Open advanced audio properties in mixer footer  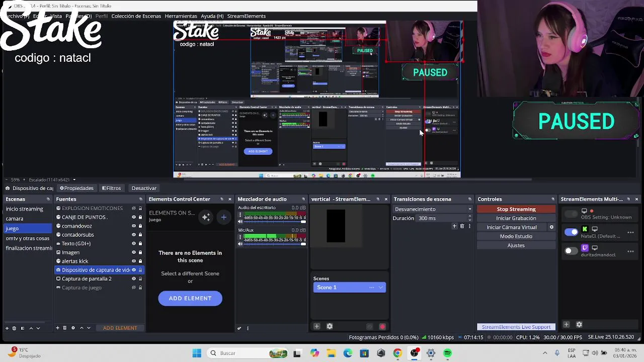239,328
